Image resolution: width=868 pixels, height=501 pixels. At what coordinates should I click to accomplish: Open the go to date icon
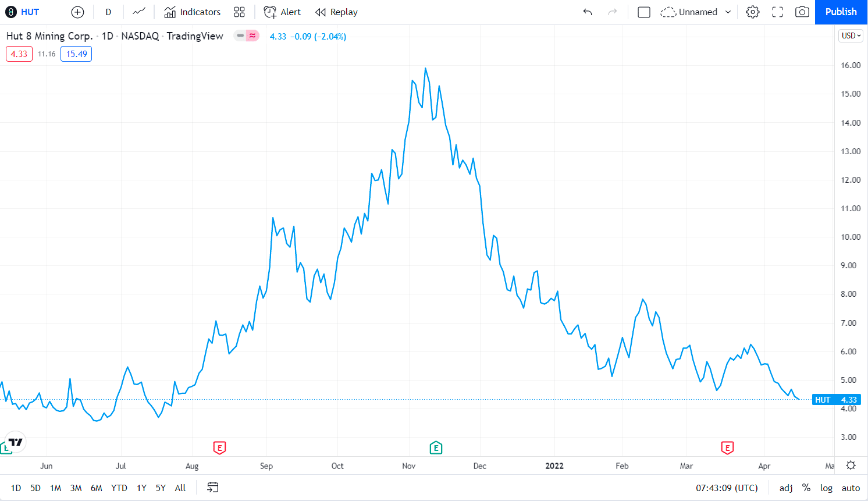(213, 488)
